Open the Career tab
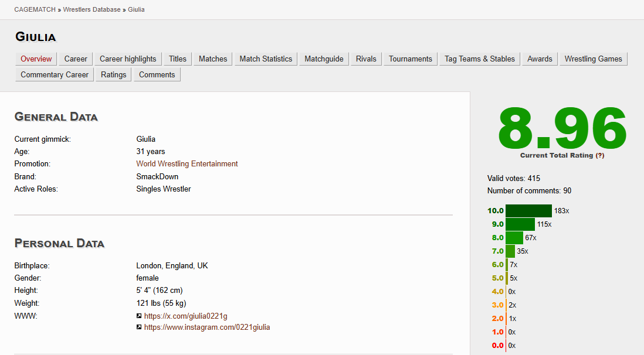 [76, 59]
